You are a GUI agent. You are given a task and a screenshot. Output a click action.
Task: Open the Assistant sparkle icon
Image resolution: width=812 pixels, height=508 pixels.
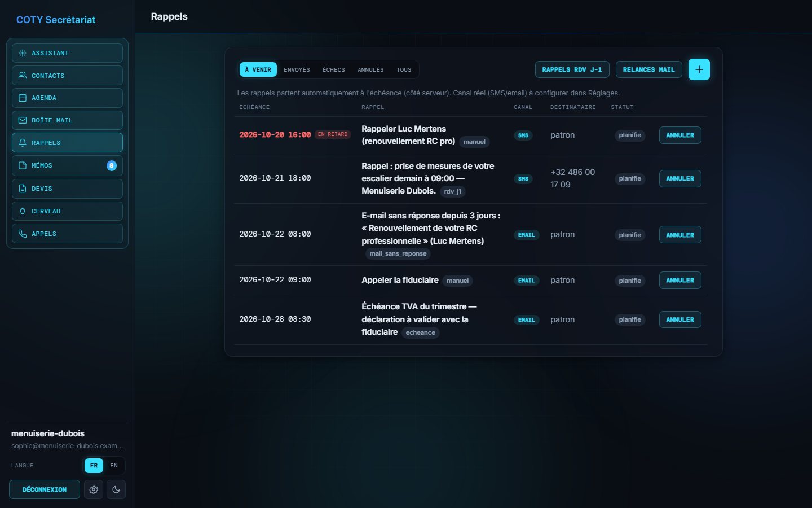click(x=23, y=53)
